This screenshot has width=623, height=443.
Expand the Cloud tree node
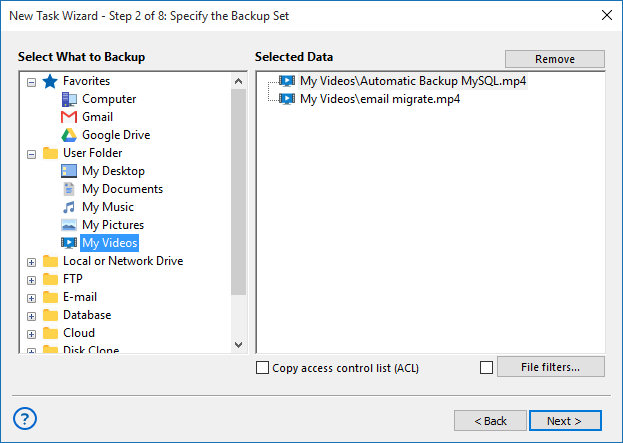click(x=31, y=334)
